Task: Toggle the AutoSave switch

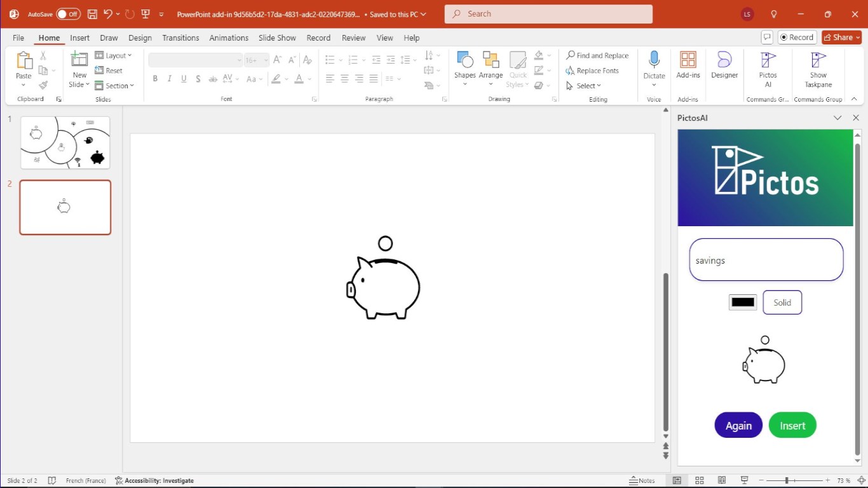Action: click(68, 14)
